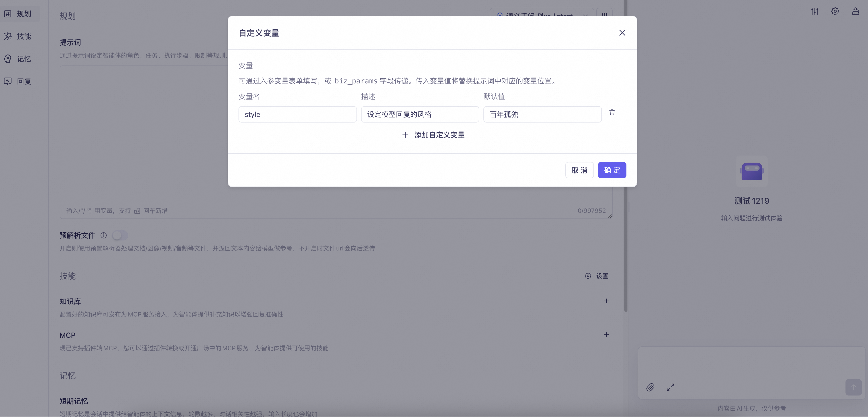Image resolution: width=868 pixels, height=417 pixels.
Task: Click 添加自定义变量 to add a new variable
Action: pyautogui.click(x=433, y=135)
